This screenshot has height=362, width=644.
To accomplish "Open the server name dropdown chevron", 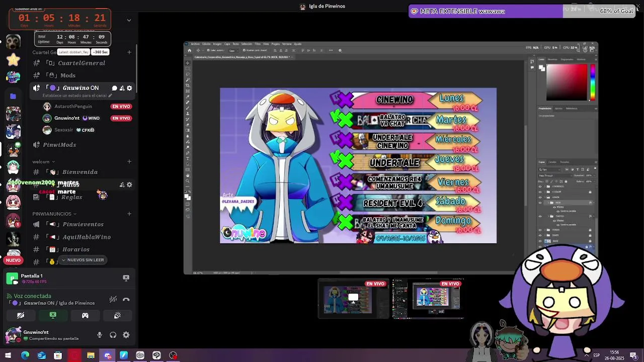I will pyautogui.click(x=129, y=20).
